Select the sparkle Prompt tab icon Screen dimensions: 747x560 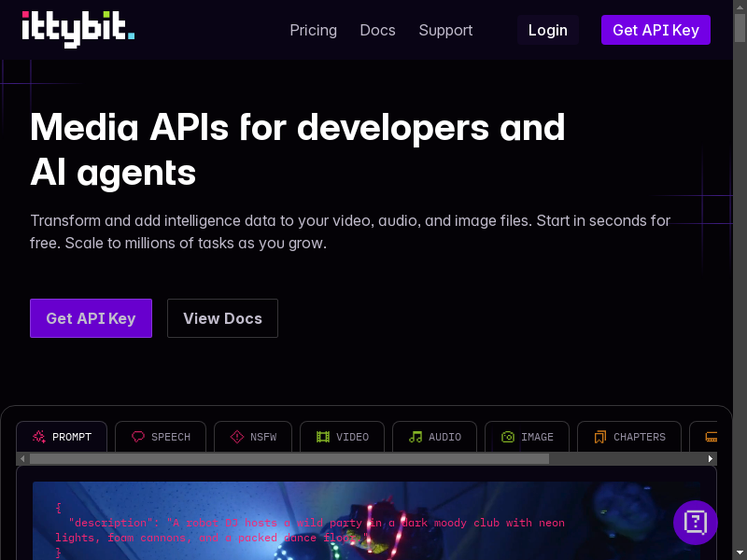39,437
